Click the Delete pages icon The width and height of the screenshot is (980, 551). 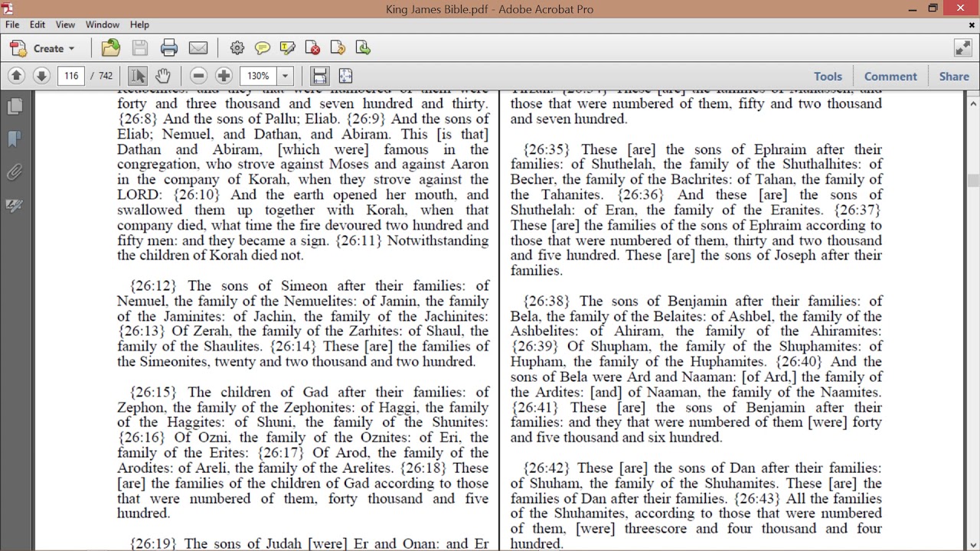[x=313, y=48]
